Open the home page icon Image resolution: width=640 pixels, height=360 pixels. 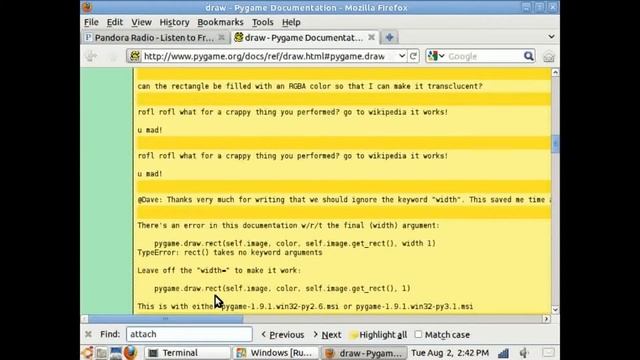pos(549,57)
